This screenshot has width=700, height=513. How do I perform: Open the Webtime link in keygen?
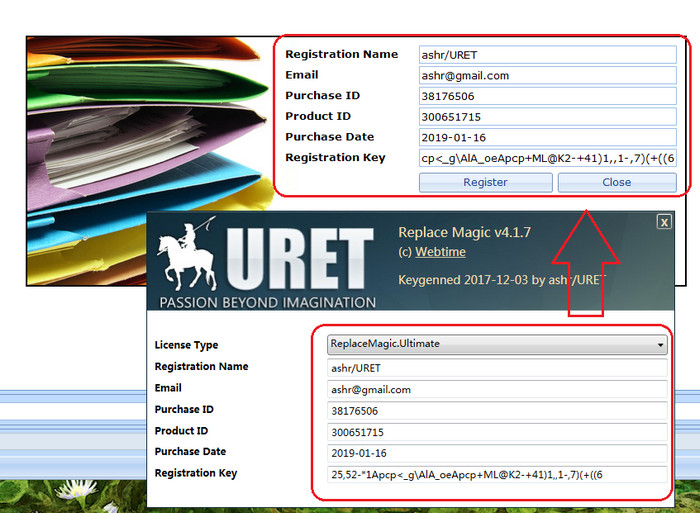[x=440, y=252]
